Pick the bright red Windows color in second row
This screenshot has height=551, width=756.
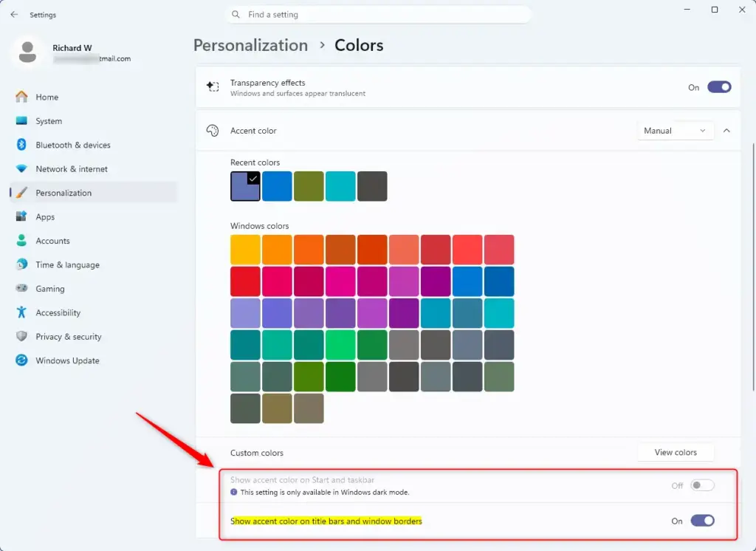[245, 281]
